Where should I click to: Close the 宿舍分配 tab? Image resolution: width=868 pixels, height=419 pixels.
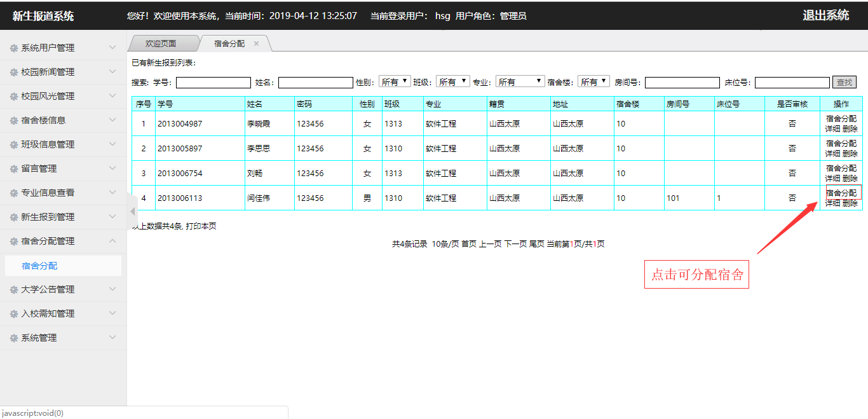(257, 44)
